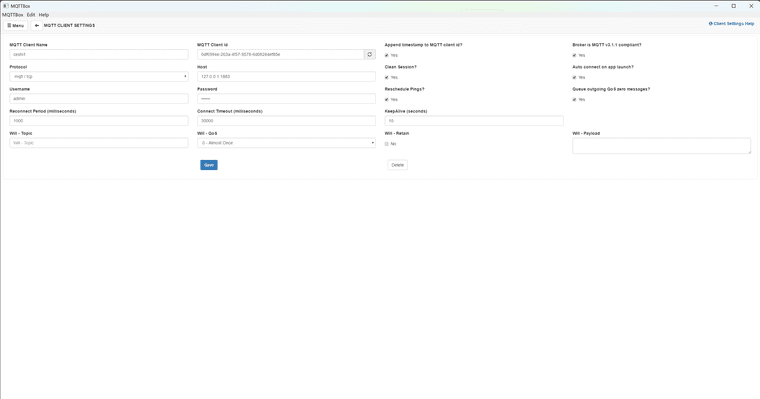Toggle Broker is MQTT v3.1.1 compliant checkbox

tap(574, 55)
